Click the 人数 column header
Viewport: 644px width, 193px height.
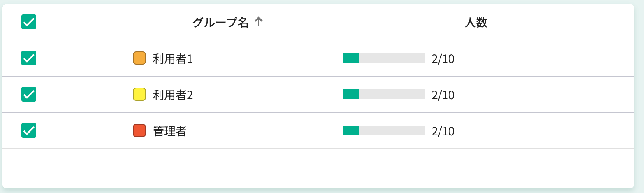tap(476, 23)
